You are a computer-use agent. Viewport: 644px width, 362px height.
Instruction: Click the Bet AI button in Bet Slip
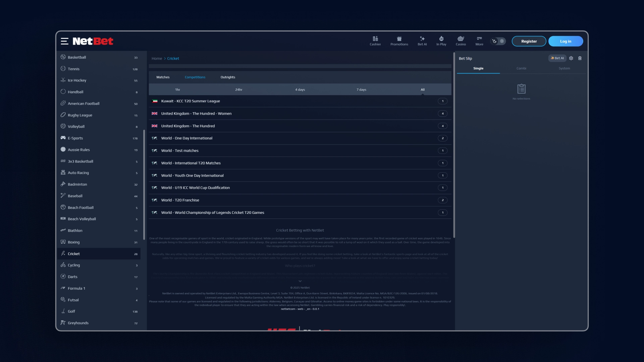coord(557,58)
